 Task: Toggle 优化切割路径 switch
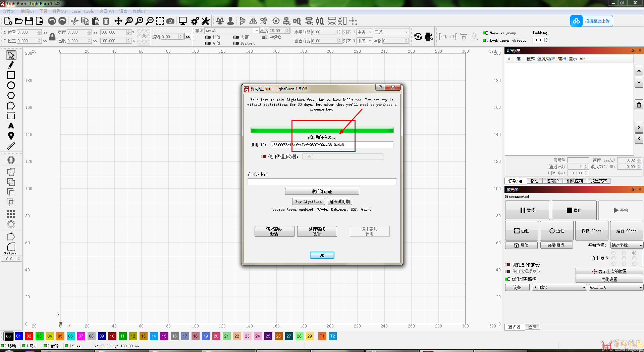pyautogui.click(x=507, y=279)
